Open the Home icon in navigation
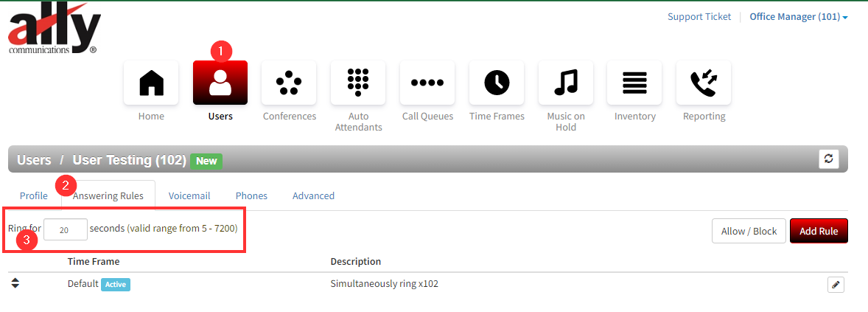 (x=151, y=83)
